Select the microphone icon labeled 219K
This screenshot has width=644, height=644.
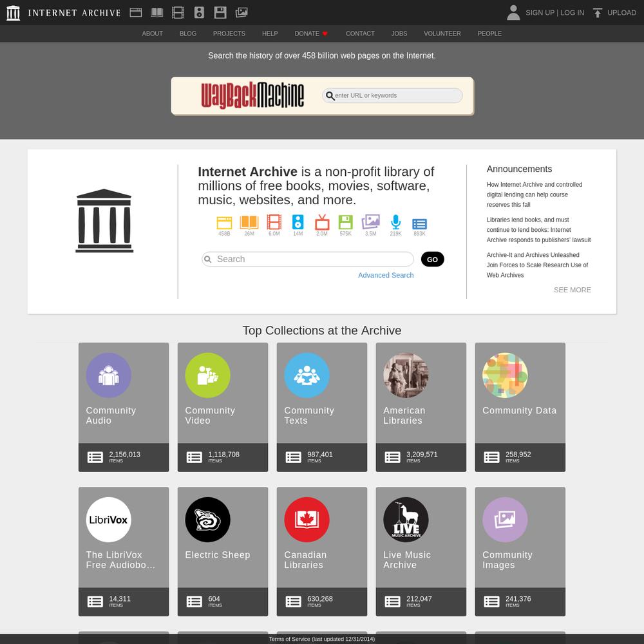(395, 222)
